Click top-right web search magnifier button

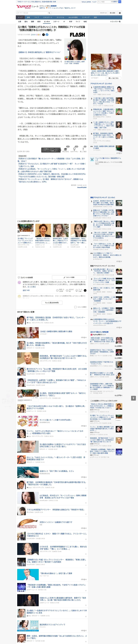tap(120, 2)
